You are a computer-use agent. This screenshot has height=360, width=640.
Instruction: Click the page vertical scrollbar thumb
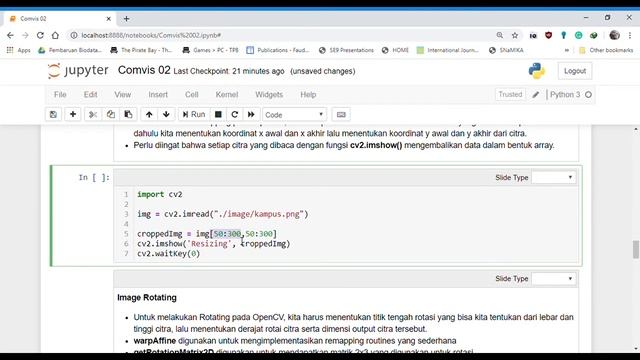[x=636, y=249]
